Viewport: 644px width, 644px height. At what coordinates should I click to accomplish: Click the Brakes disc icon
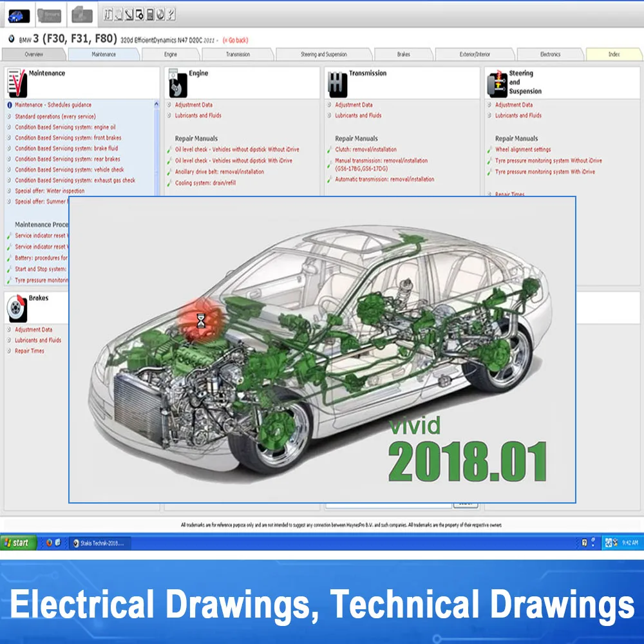point(17,308)
